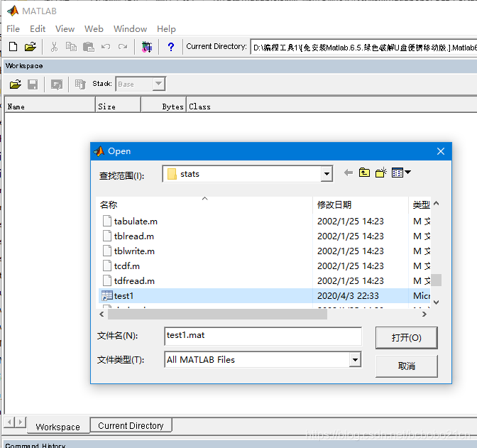
Task: Open the View menu icon in the Open dialog
Action: coord(401,173)
